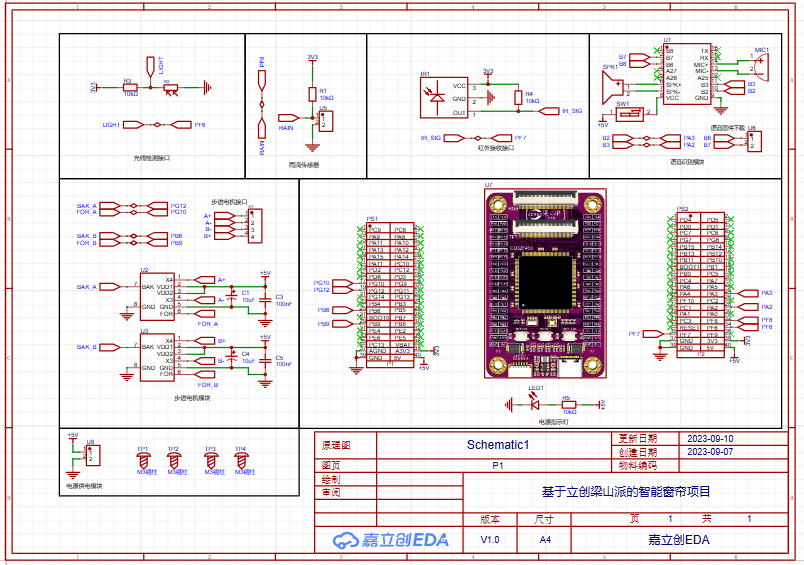Click the FOR_B net label under U3
Screen dimensions: 804x565
[x=208, y=385]
